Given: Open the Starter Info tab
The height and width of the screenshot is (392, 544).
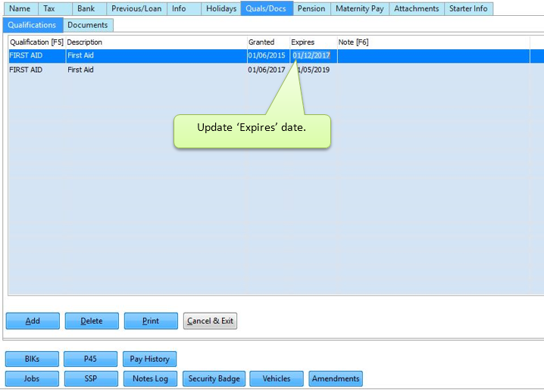Looking at the screenshot, I should (469, 9).
